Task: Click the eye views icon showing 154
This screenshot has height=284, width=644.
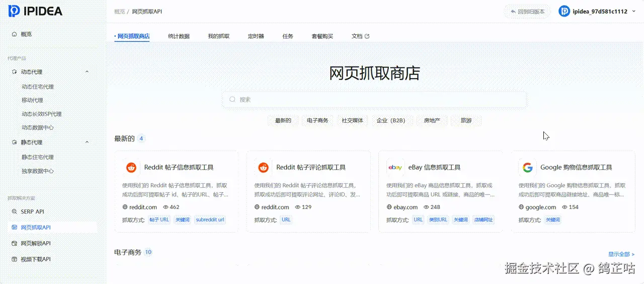Action: click(x=565, y=207)
